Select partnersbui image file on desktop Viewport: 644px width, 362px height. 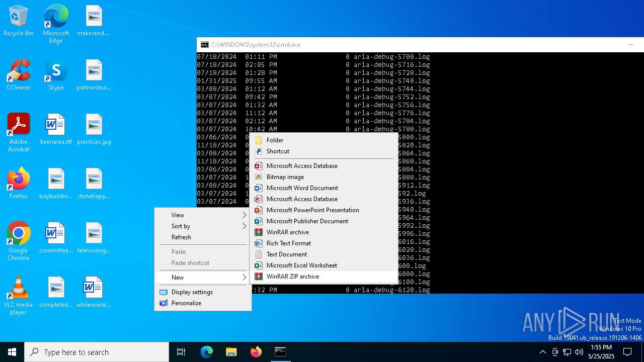point(94,75)
